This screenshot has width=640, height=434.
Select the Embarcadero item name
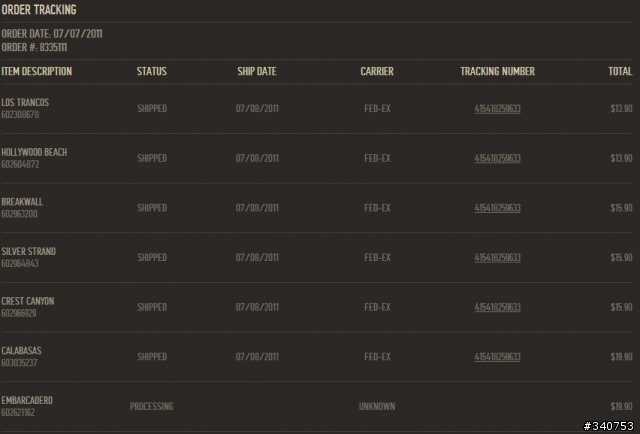pyautogui.click(x=27, y=401)
